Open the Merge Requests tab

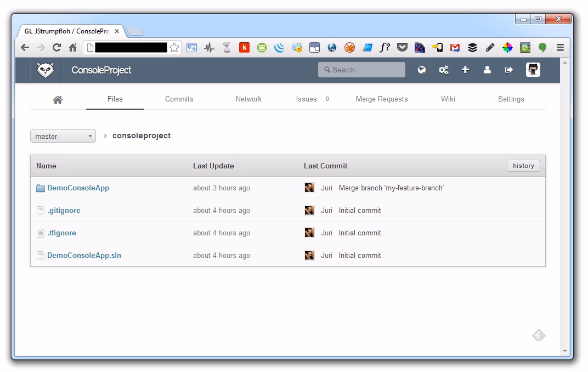pos(381,99)
